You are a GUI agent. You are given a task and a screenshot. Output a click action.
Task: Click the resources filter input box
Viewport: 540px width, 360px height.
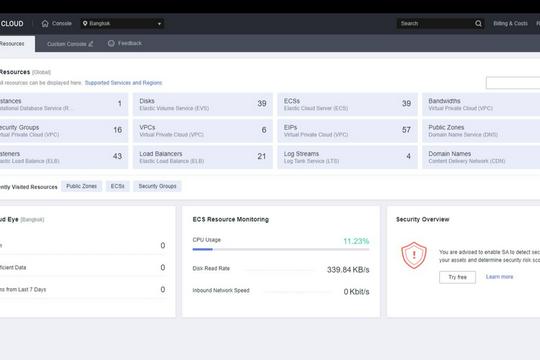point(513,83)
